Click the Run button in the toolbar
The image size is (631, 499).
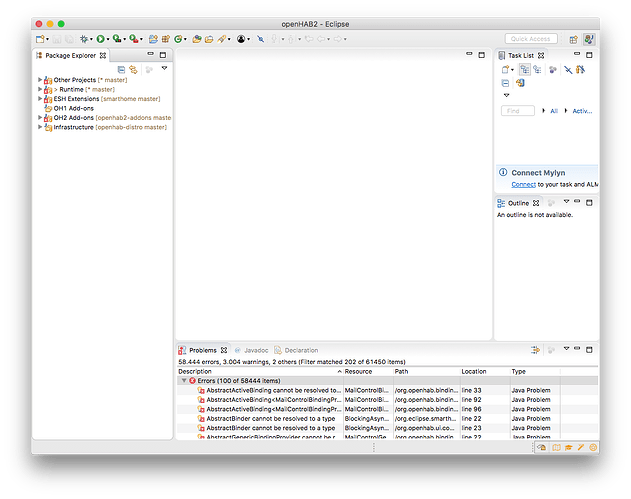pos(101,39)
